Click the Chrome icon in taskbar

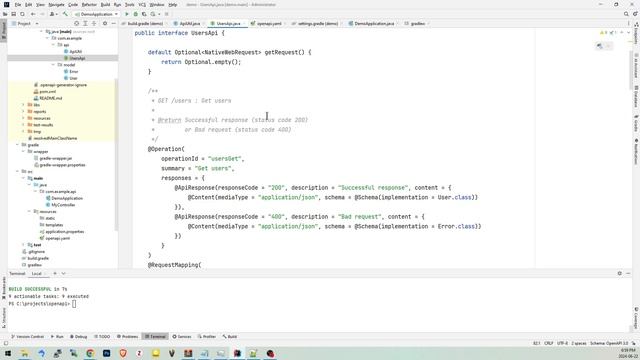pos(90,353)
